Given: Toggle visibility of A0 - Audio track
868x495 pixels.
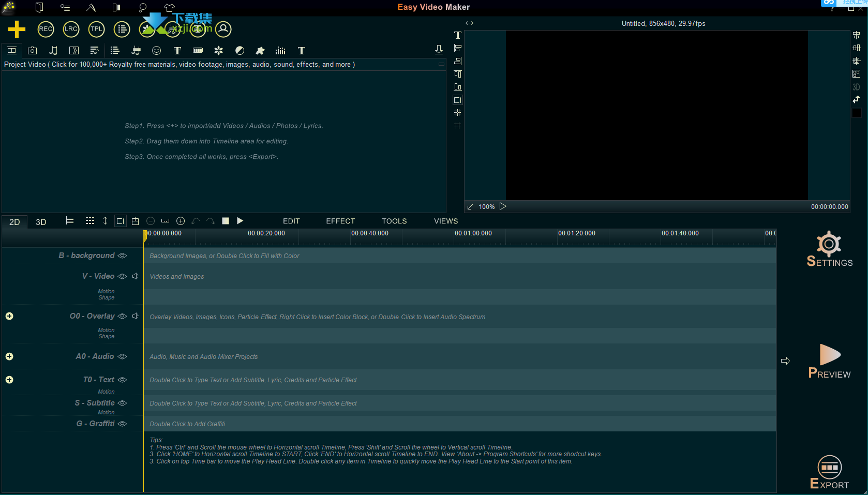Looking at the screenshot, I should (122, 356).
